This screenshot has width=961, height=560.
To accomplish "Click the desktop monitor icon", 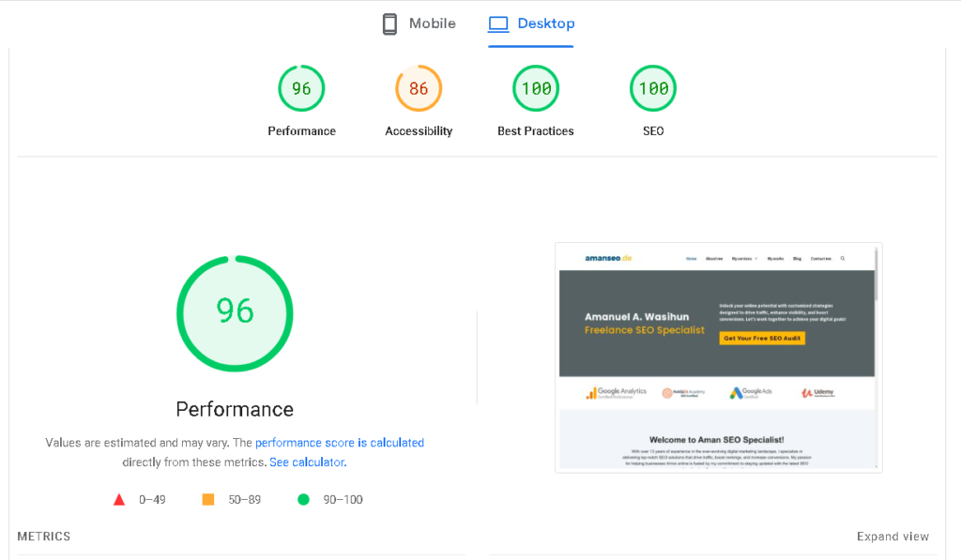I will [498, 23].
